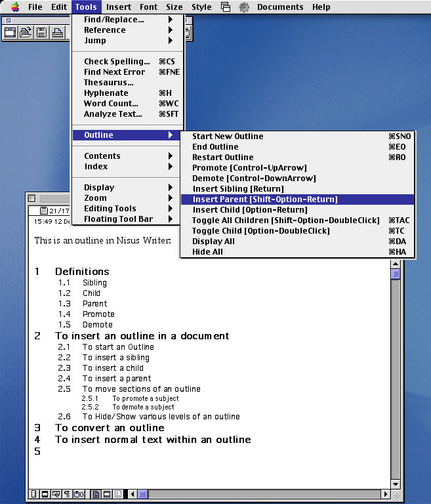Select Toggle Child [Option-DoubleClick]
Screen dimensions: 431x504
[x=298, y=231]
